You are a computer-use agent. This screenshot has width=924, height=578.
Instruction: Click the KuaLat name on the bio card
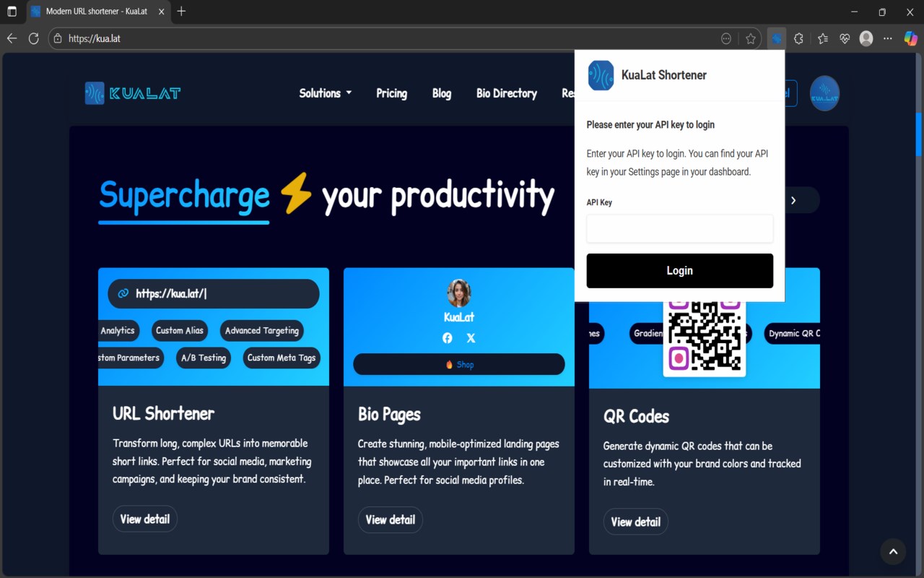pyautogui.click(x=459, y=317)
